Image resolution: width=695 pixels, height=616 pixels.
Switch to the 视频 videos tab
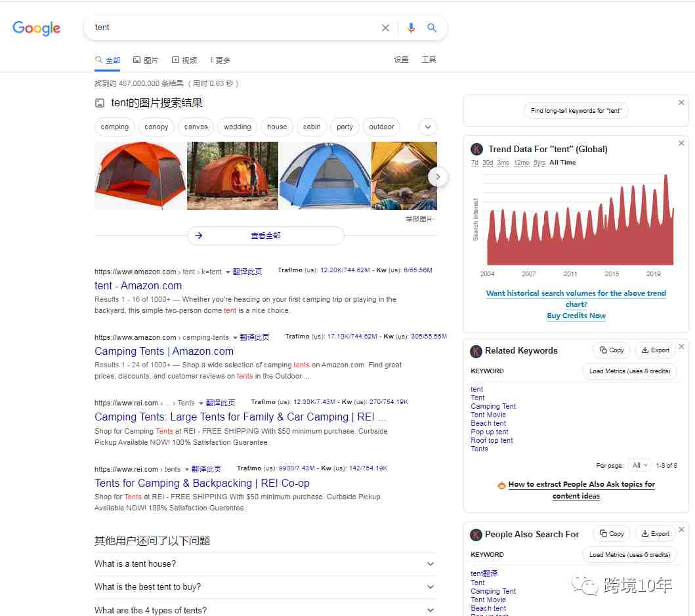pos(184,60)
